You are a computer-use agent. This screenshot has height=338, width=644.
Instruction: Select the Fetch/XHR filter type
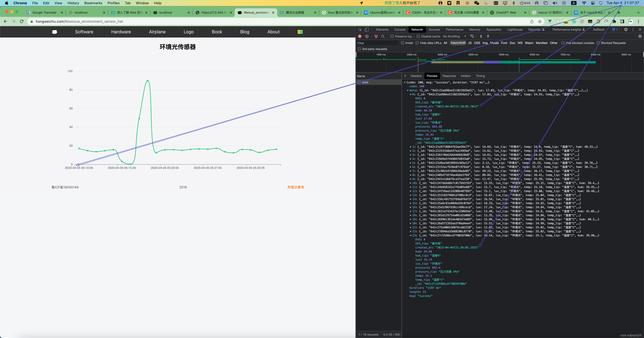(x=458, y=43)
